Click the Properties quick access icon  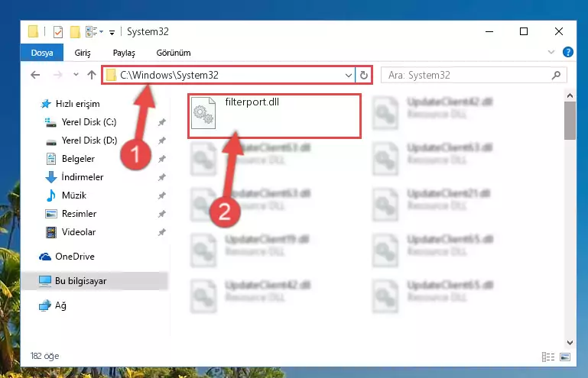(58, 32)
